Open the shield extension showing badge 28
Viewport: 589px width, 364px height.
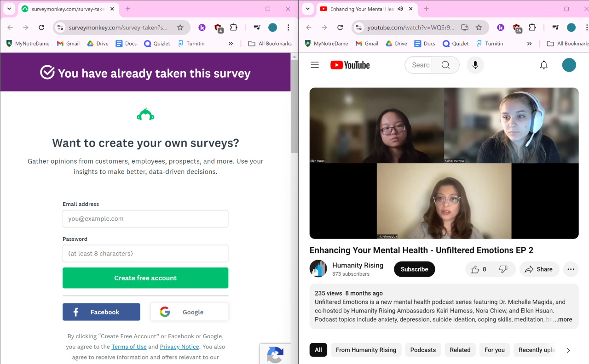pos(517,28)
